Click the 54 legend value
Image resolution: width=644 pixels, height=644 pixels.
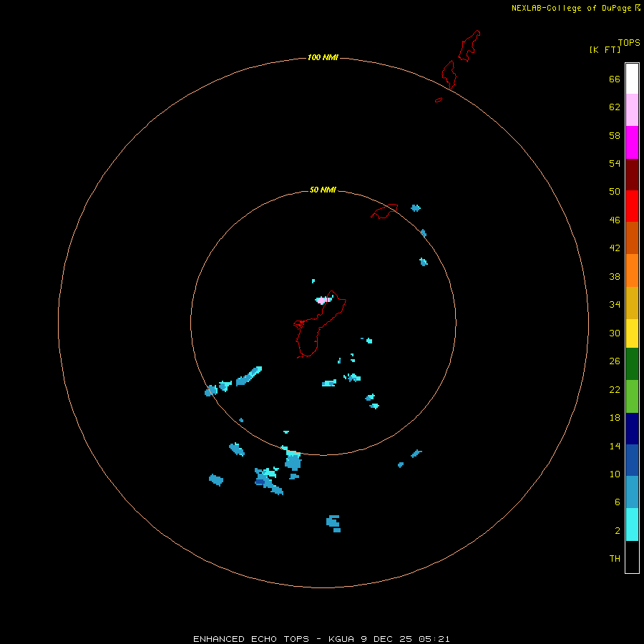pyautogui.click(x=615, y=163)
